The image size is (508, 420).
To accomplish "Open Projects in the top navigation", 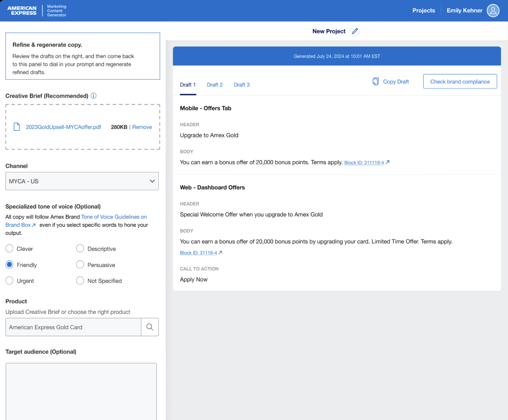I will click(424, 10).
